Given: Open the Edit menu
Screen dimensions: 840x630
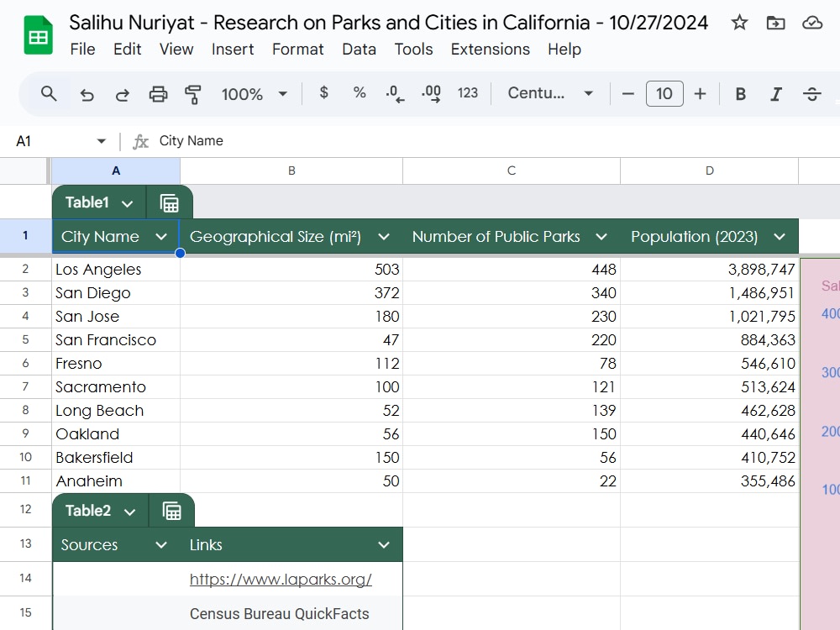Looking at the screenshot, I should point(127,50).
